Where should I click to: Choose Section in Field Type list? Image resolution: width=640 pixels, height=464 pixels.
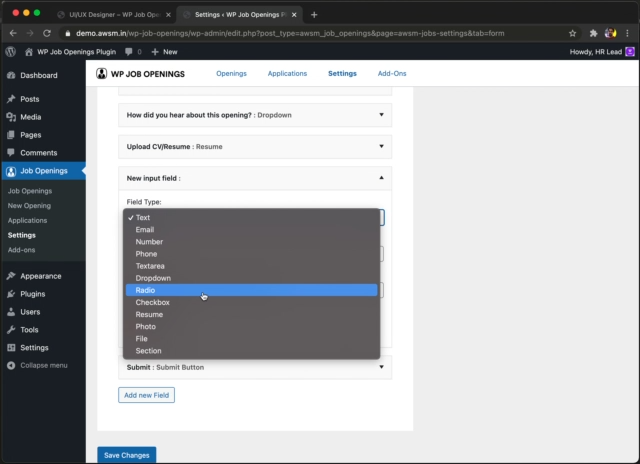[x=251, y=351]
